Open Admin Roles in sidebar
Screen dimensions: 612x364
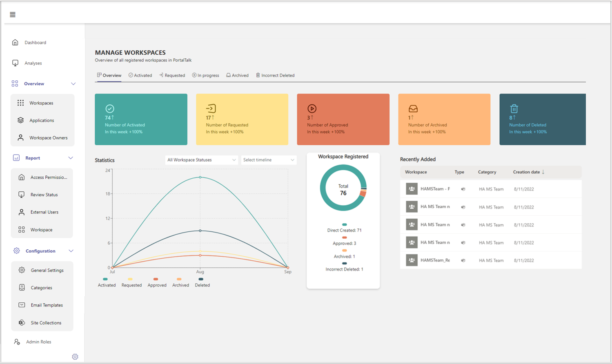coord(38,342)
